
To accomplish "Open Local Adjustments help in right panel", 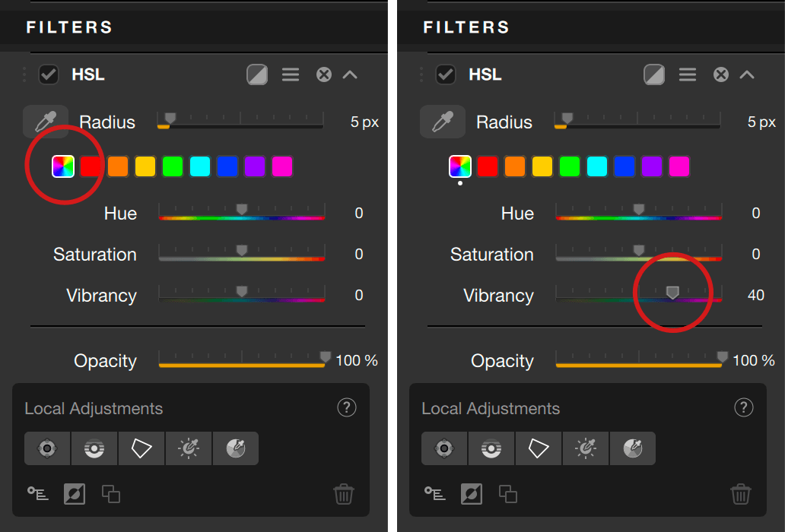I will pyautogui.click(x=743, y=408).
